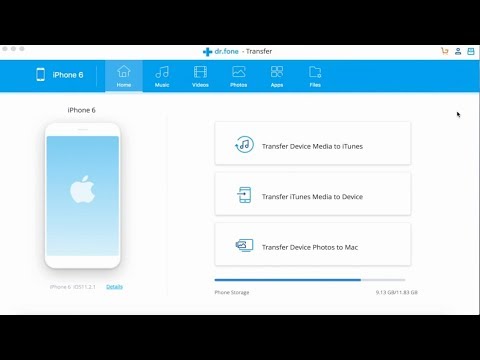Screen dimensions: 480x360
Task: Open the device Details link
Action: (x=114, y=287)
